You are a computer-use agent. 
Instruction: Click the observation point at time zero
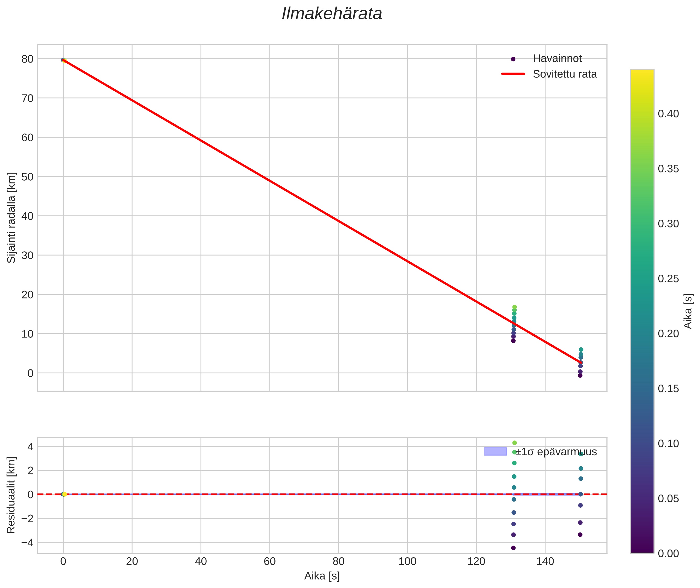tap(63, 60)
